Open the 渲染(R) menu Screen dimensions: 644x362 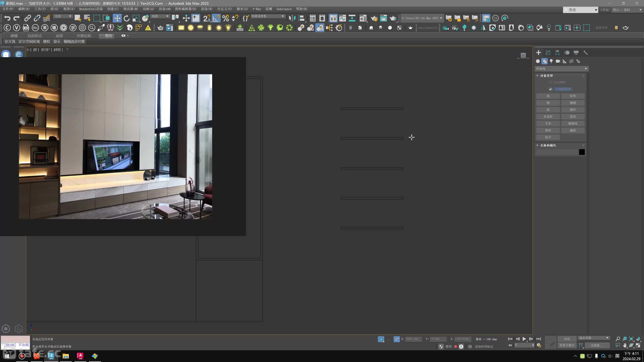click(207, 9)
